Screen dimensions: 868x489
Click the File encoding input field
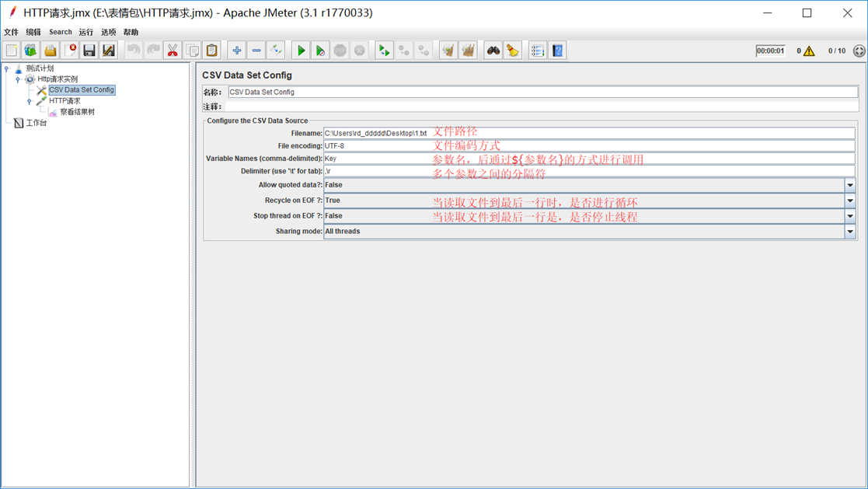pos(589,145)
